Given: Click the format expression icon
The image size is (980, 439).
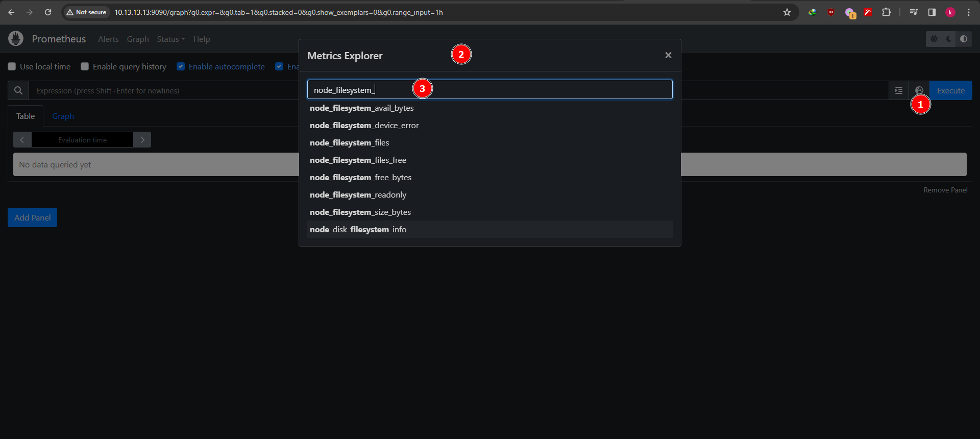Looking at the screenshot, I should pos(899,90).
